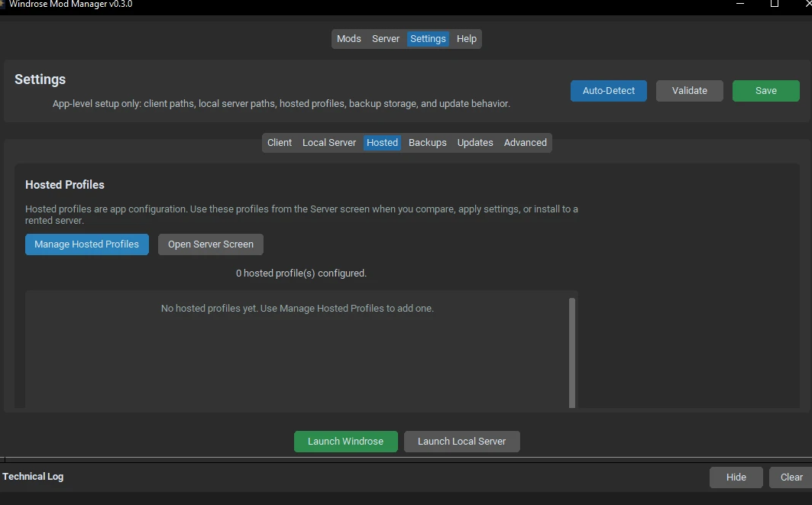
Task: Start the local server via Launch Local Server
Action: coord(461,442)
